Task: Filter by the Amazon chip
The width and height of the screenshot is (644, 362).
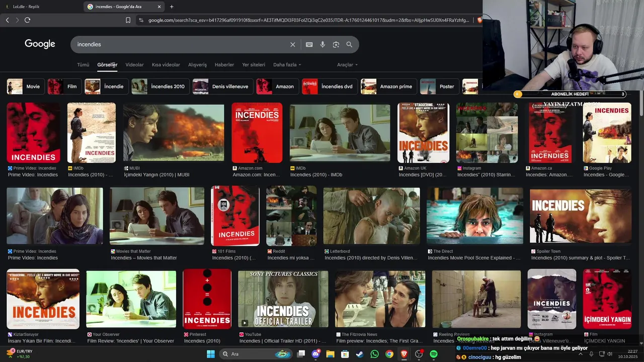Action: click(277, 86)
